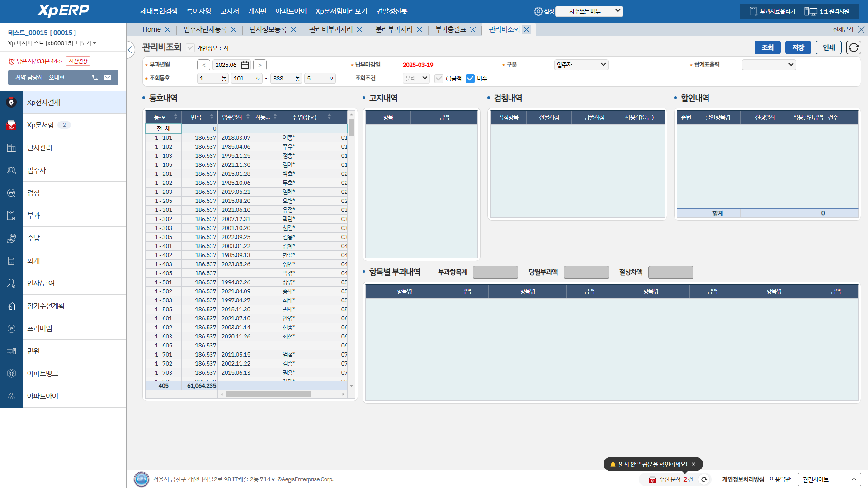The image size is (868, 488).
Task: Click the 설정 gear icon
Action: coord(538,11)
